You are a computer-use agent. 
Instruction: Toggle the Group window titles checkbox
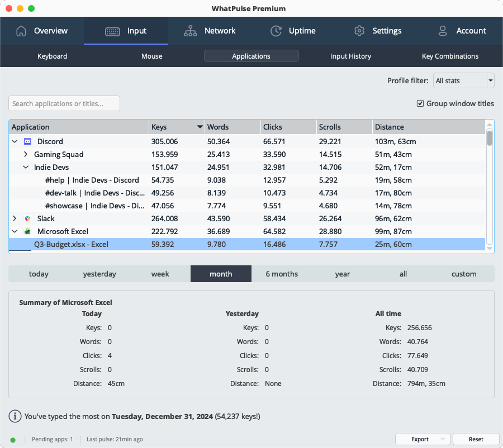(x=420, y=103)
